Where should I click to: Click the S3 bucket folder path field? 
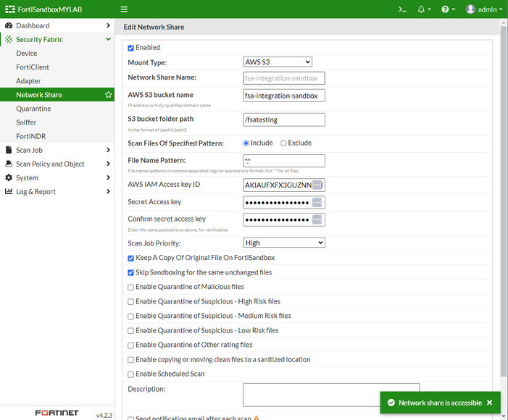tap(284, 119)
